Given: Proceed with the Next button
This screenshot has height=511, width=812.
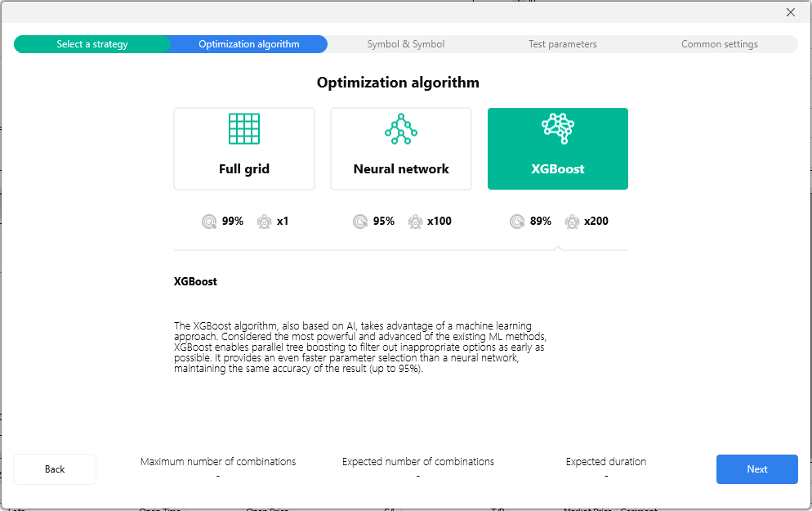Looking at the screenshot, I should click(756, 469).
